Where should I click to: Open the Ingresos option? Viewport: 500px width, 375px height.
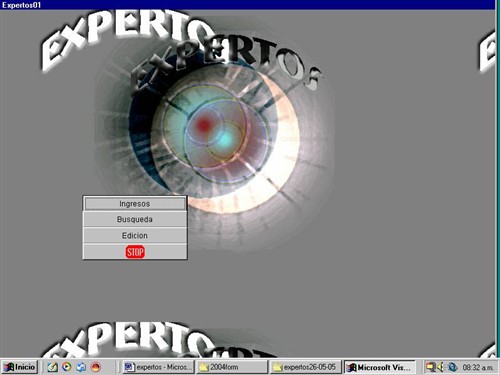[135, 203]
